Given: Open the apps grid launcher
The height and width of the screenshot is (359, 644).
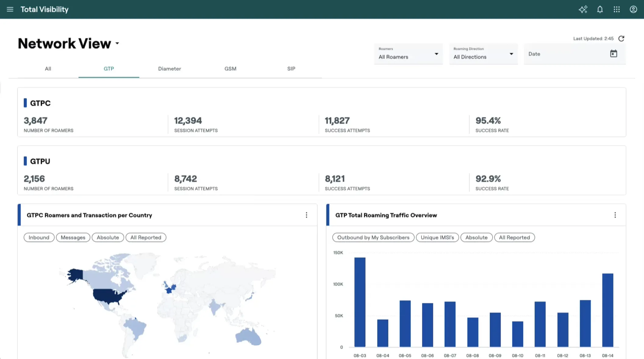Looking at the screenshot, I should [617, 9].
